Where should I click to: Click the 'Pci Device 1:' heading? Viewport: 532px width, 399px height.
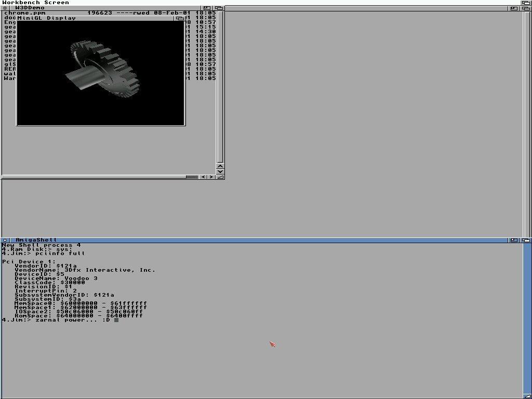coord(29,262)
